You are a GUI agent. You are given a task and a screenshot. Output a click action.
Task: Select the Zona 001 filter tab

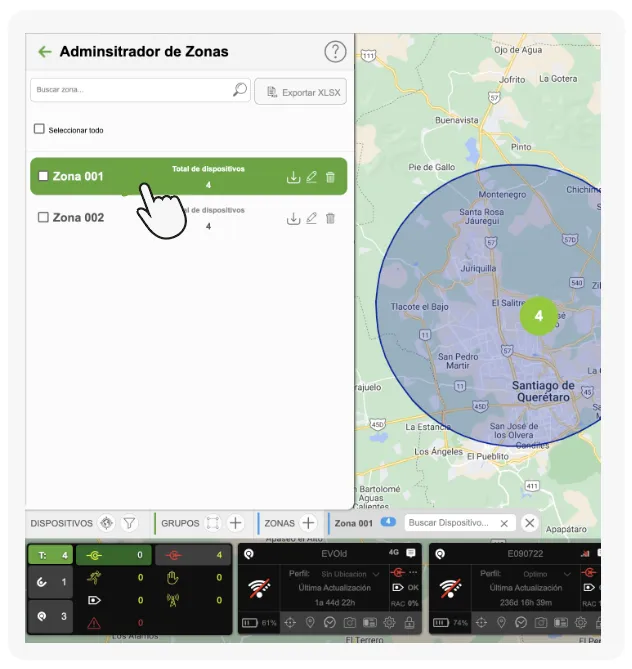coord(354,523)
